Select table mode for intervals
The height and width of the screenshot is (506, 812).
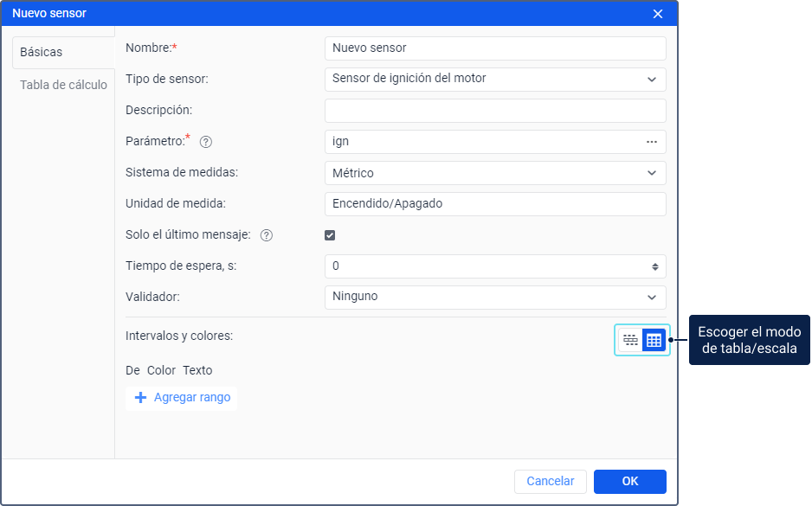point(654,340)
